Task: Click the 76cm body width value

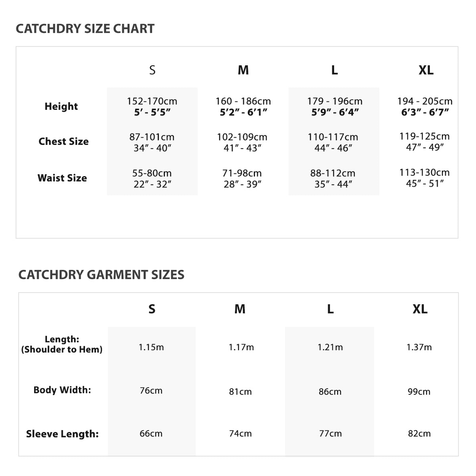Action: [x=151, y=391]
